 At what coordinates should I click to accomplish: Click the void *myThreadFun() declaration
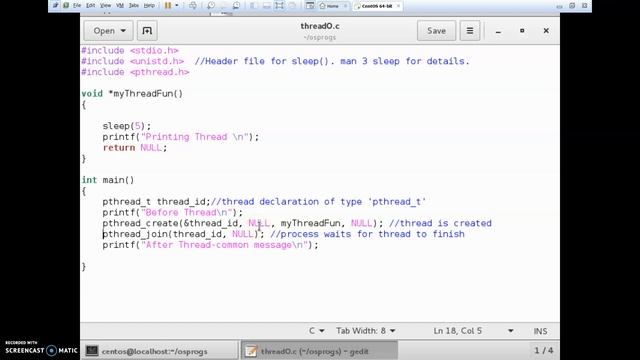tap(132, 94)
